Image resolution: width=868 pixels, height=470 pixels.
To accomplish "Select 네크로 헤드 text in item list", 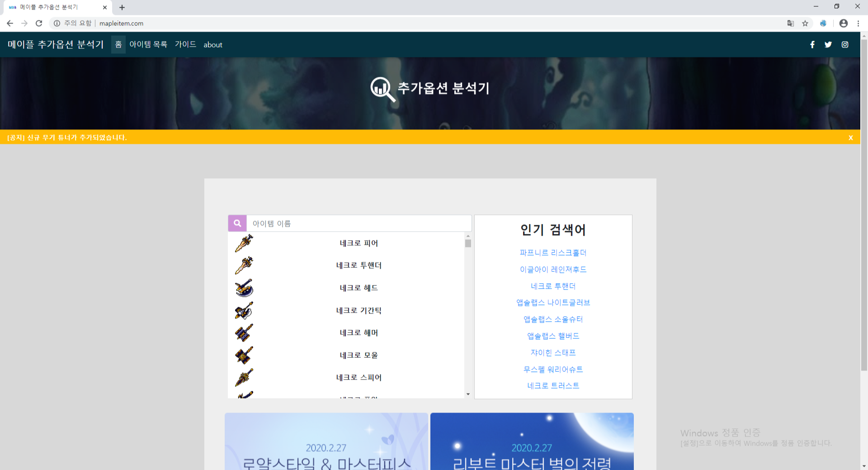I will tap(359, 288).
